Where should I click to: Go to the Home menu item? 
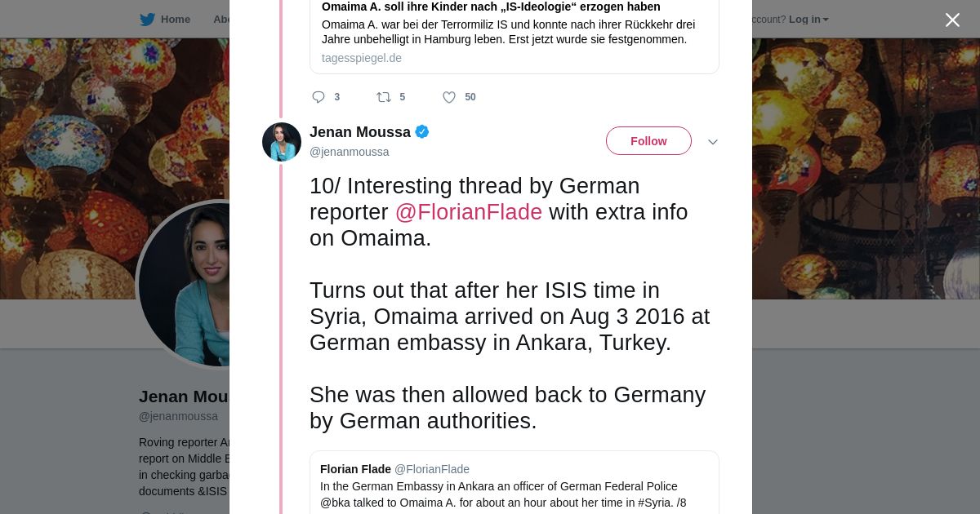(176, 19)
